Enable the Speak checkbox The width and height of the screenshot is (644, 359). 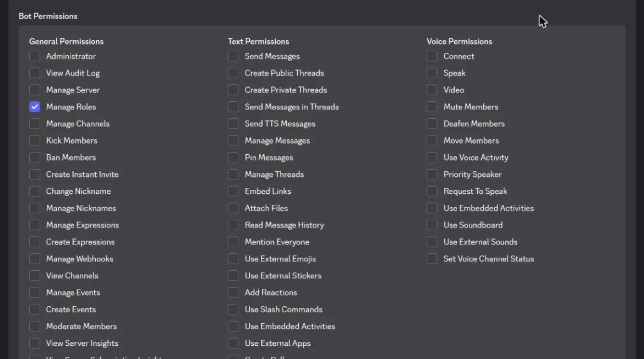(432, 73)
